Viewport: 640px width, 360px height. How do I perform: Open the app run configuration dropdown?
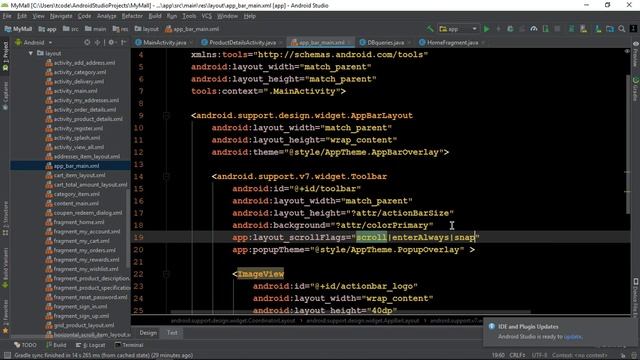pyautogui.click(x=458, y=29)
